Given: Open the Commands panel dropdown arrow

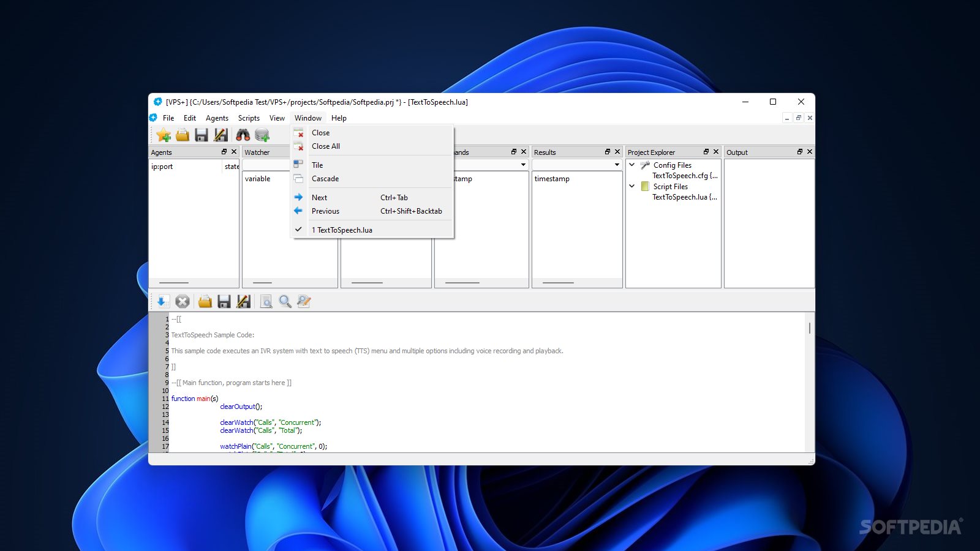Looking at the screenshot, I should [523, 165].
